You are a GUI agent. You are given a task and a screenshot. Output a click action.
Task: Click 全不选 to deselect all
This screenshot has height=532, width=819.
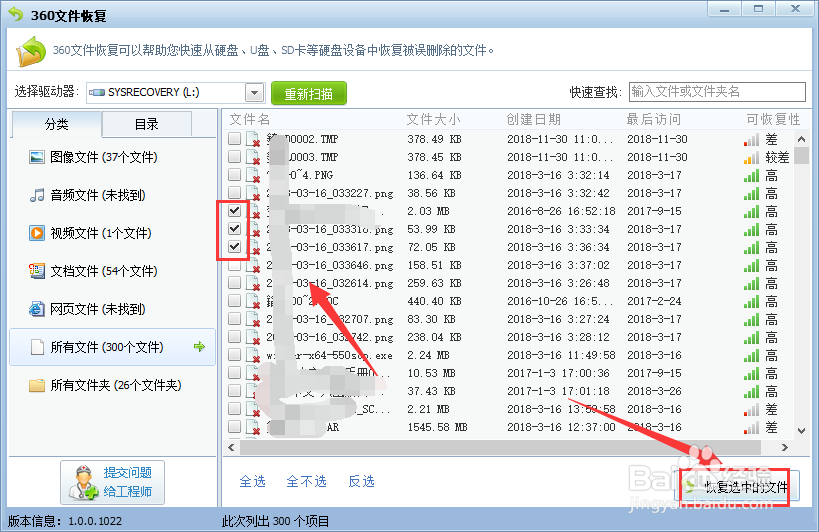tap(307, 481)
